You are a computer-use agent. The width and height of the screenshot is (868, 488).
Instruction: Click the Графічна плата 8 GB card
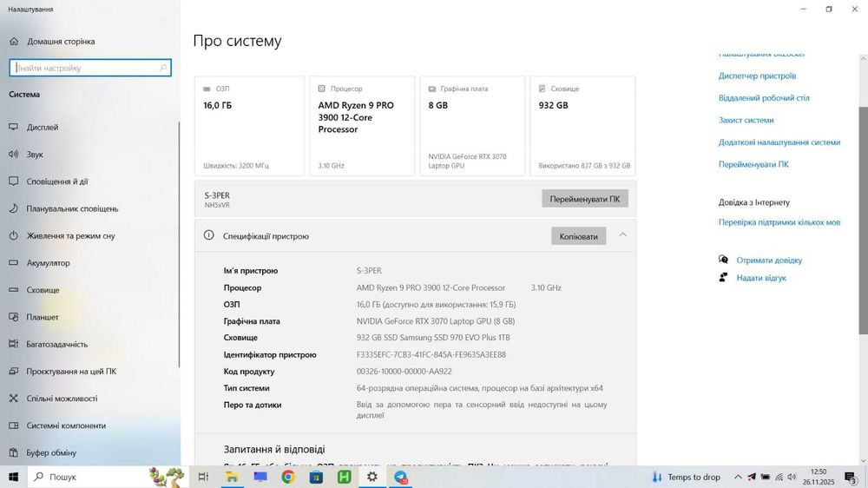pyautogui.click(x=472, y=126)
